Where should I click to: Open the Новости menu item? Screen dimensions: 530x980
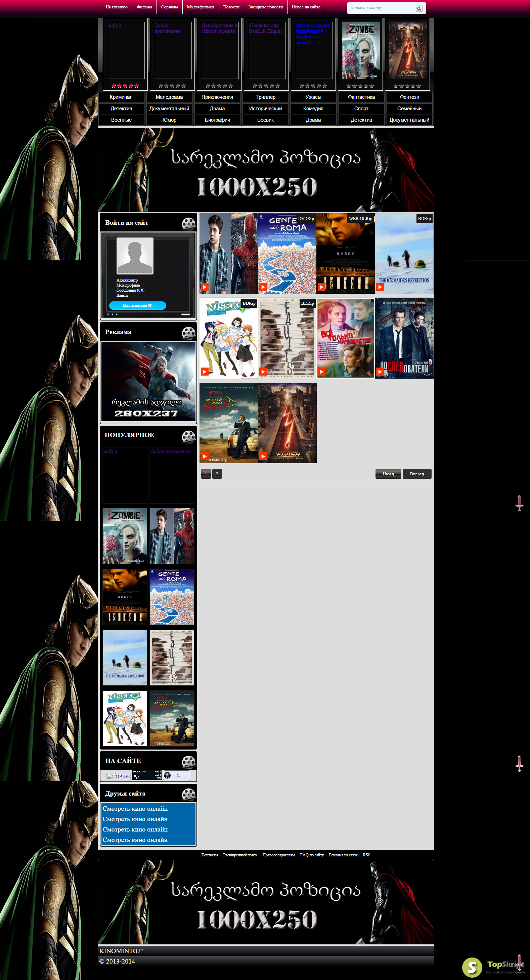click(x=231, y=7)
